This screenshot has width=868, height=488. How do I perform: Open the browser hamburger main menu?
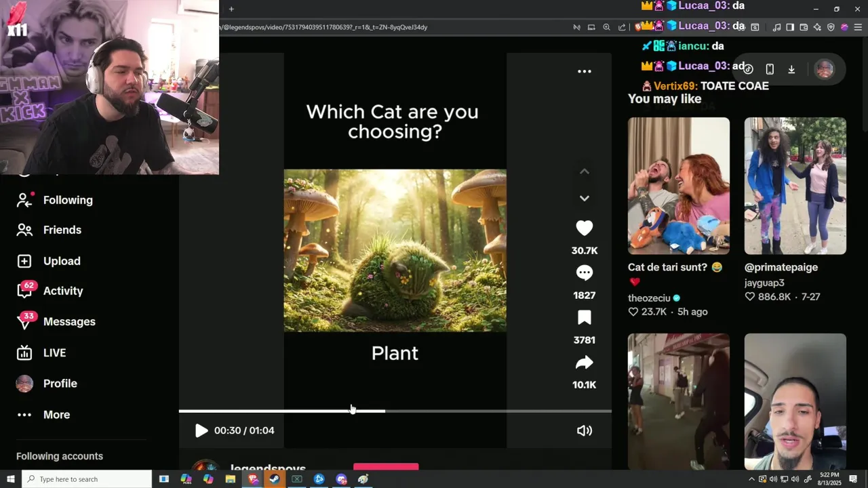coord(858,27)
